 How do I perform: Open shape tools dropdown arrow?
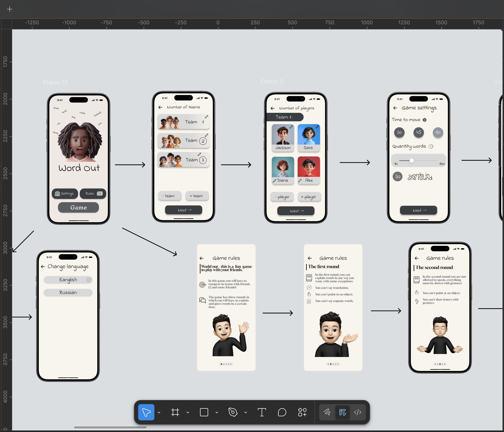(217, 412)
